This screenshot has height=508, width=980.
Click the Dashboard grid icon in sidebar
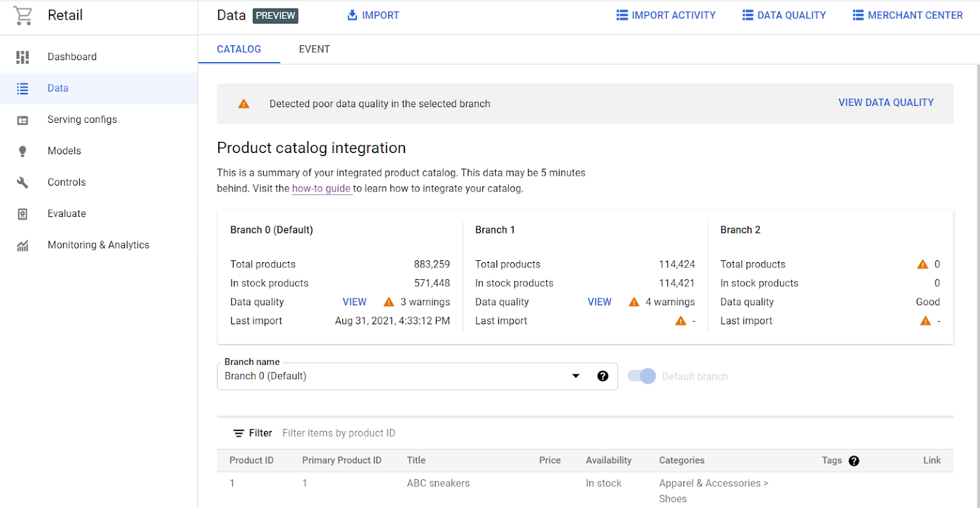tap(23, 57)
